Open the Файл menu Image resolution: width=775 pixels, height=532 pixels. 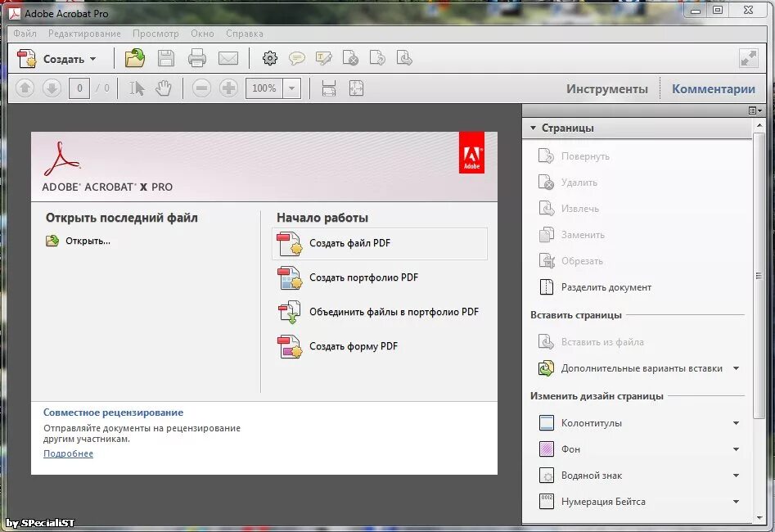click(x=25, y=34)
